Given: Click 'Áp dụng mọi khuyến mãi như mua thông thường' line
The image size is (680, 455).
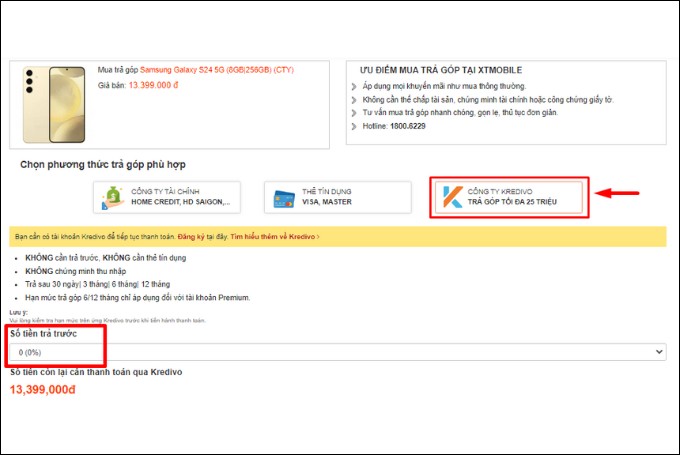Looking at the screenshot, I should pyautogui.click(x=445, y=86).
